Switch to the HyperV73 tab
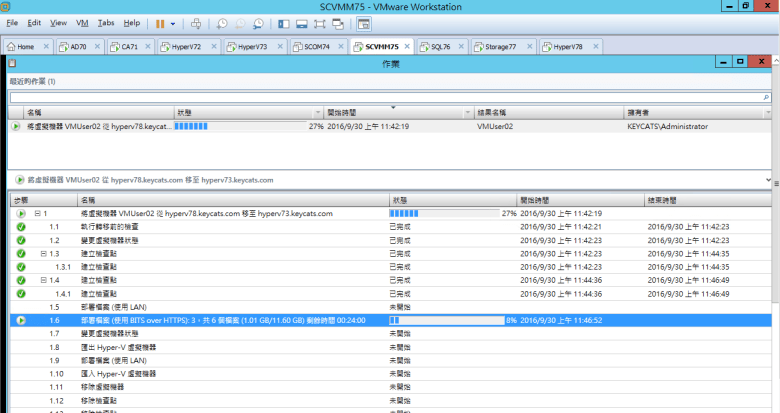The height and width of the screenshot is (413, 780). [245, 46]
